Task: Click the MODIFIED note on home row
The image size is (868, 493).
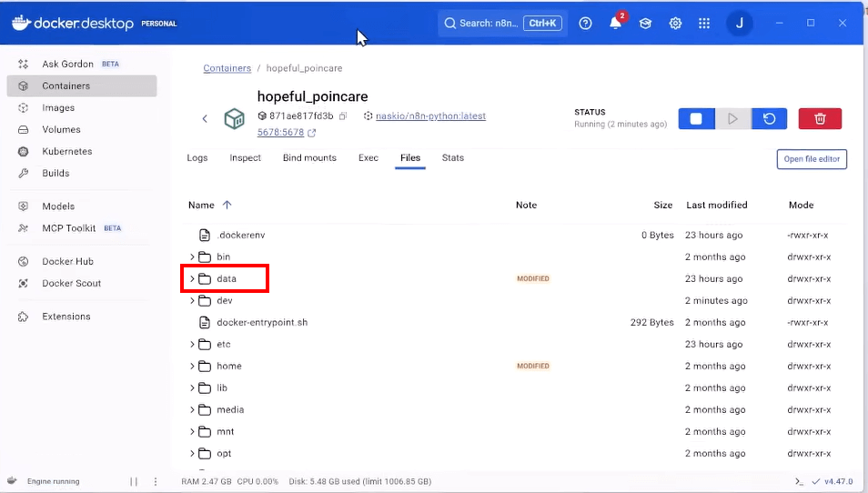Action: pos(533,366)
